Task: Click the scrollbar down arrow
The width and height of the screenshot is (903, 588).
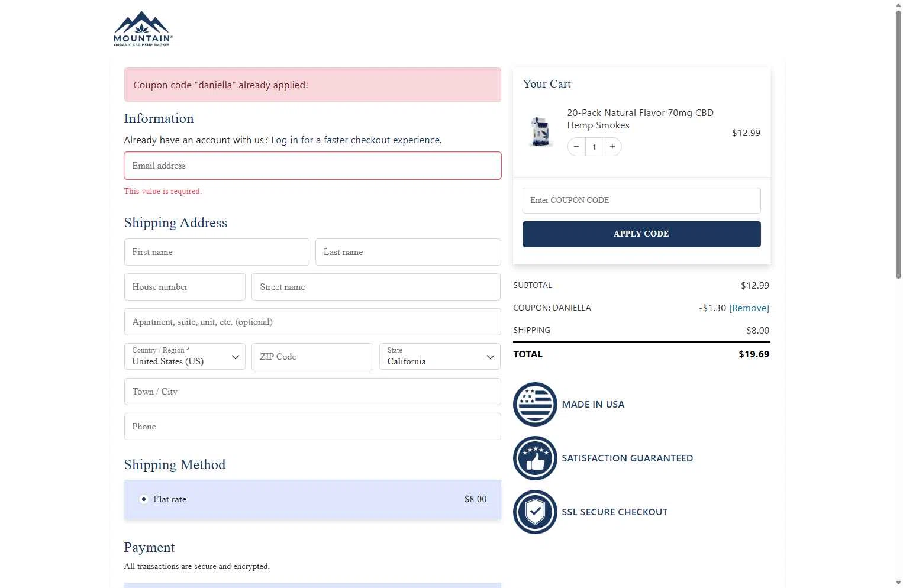Action: [x=898, y=583]
